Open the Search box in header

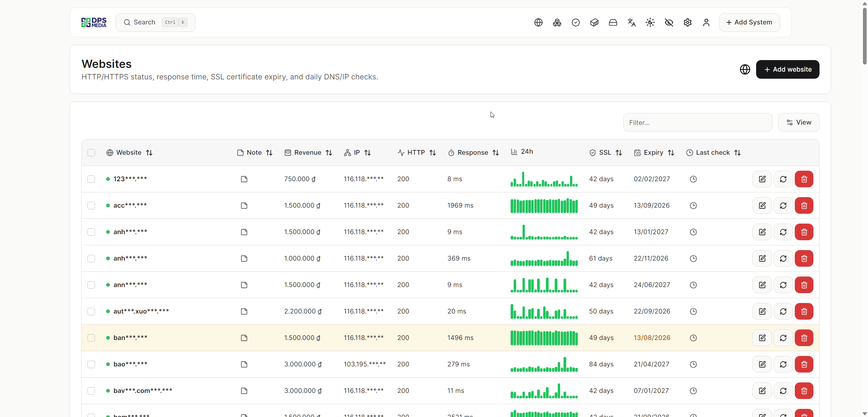click(155, 22)
